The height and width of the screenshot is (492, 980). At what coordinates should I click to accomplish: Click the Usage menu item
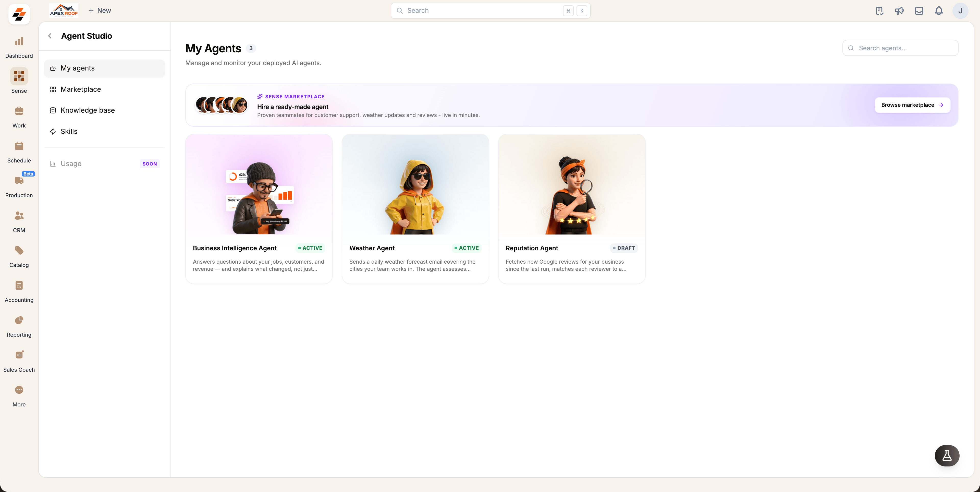coord(105,164)
